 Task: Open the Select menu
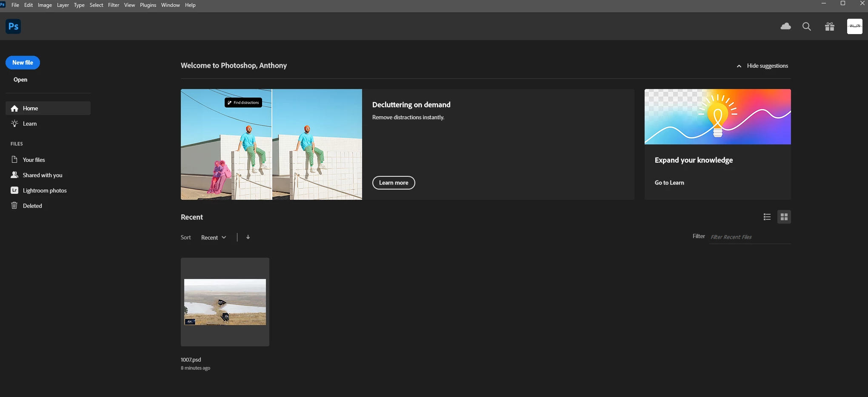coord(96,5)
